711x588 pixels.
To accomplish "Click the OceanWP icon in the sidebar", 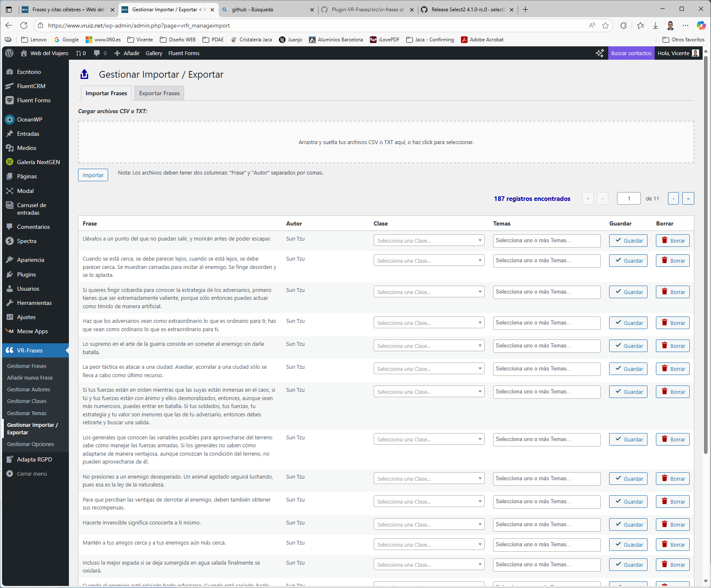I will click(x=9, y=119).
